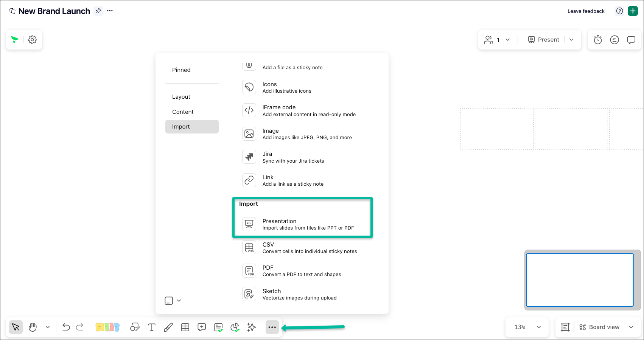Add a comment using the toolbar
The width and height of the screenshot is (644, 340).
pyautogui.click(x=202, y=327)
